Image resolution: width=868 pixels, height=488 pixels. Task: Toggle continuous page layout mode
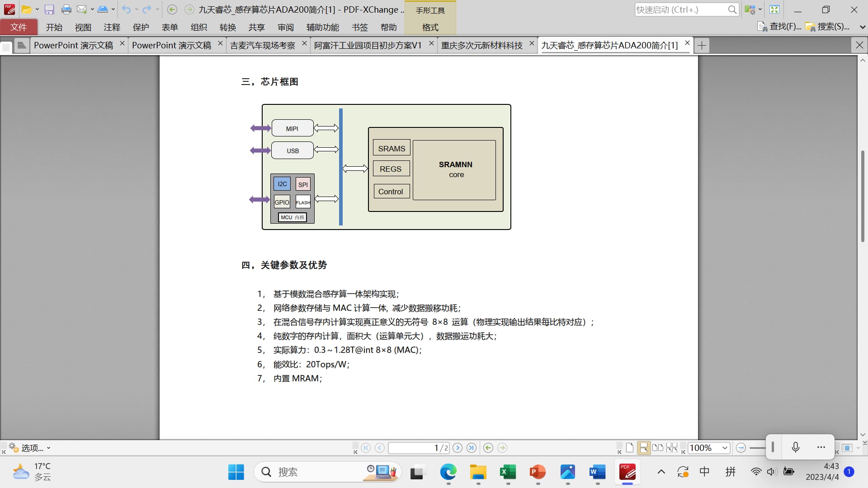pyautogui.click(x=643, y=448)
